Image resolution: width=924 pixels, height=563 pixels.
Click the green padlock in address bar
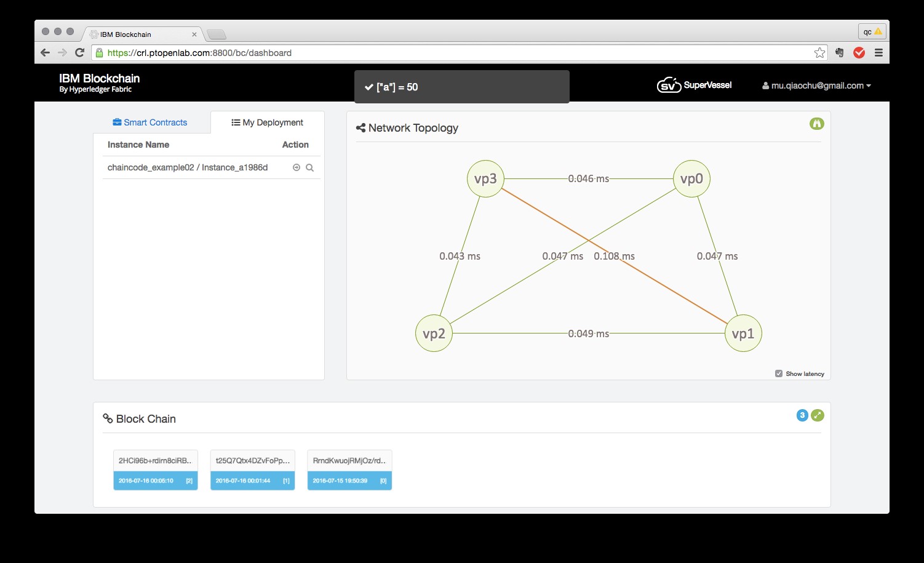(99, 53)
